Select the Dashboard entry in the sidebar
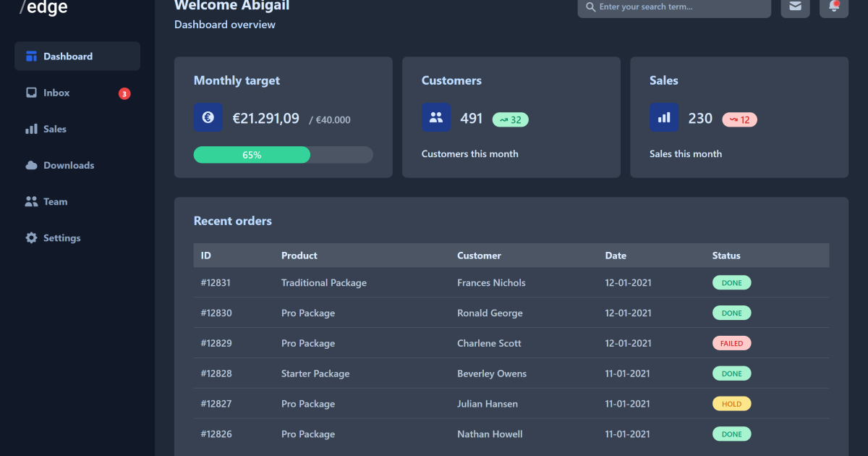Screen dimensions: 868x456 pos(68,56)
